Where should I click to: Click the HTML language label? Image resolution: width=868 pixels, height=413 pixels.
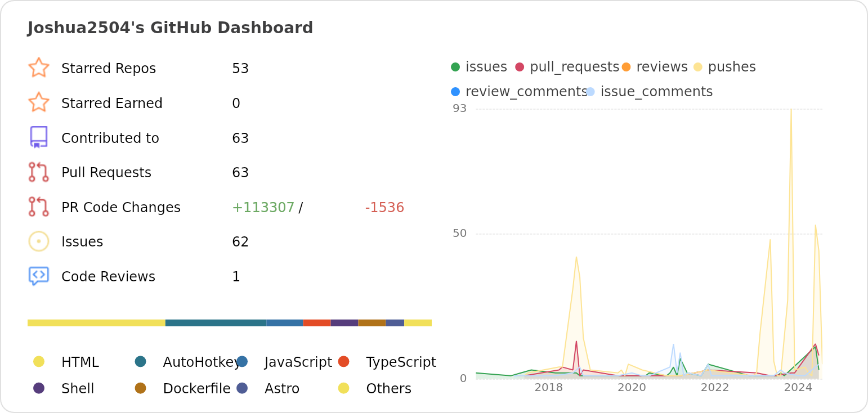pos(80,362)
